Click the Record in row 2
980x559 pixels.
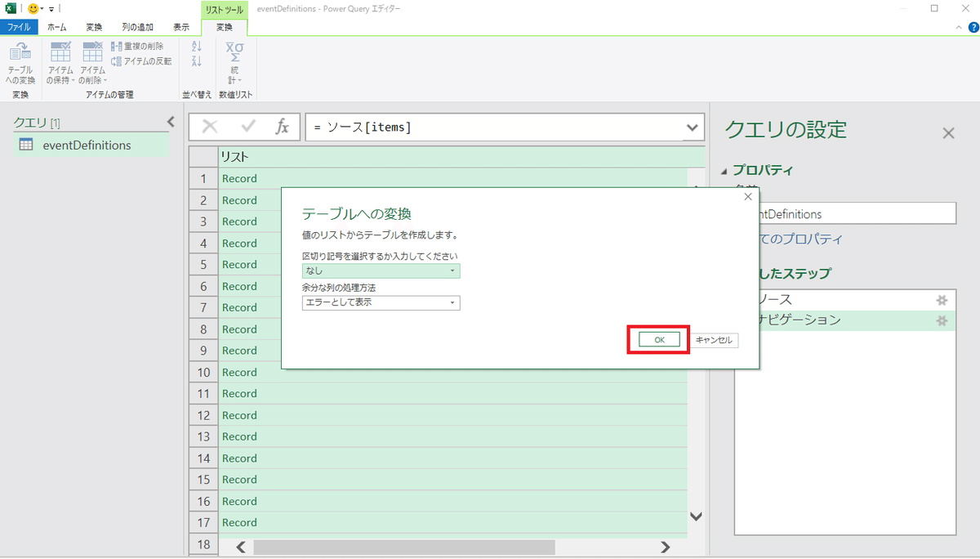tap(239, 200)
